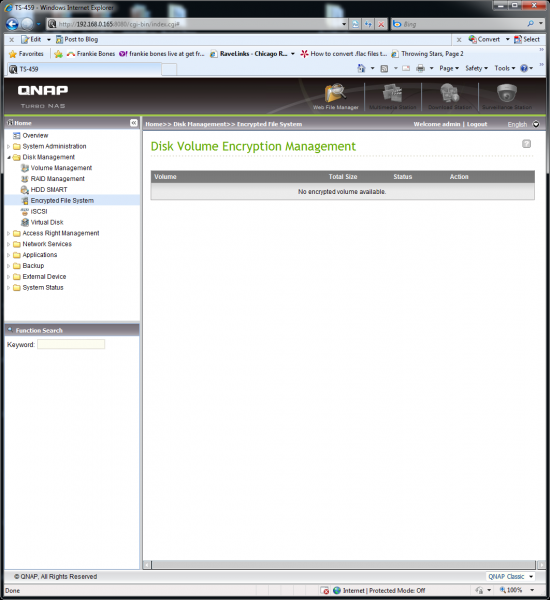Screen dimensions: 550x600
Task: Click the Keyword search input field
Action: (71, 344)
